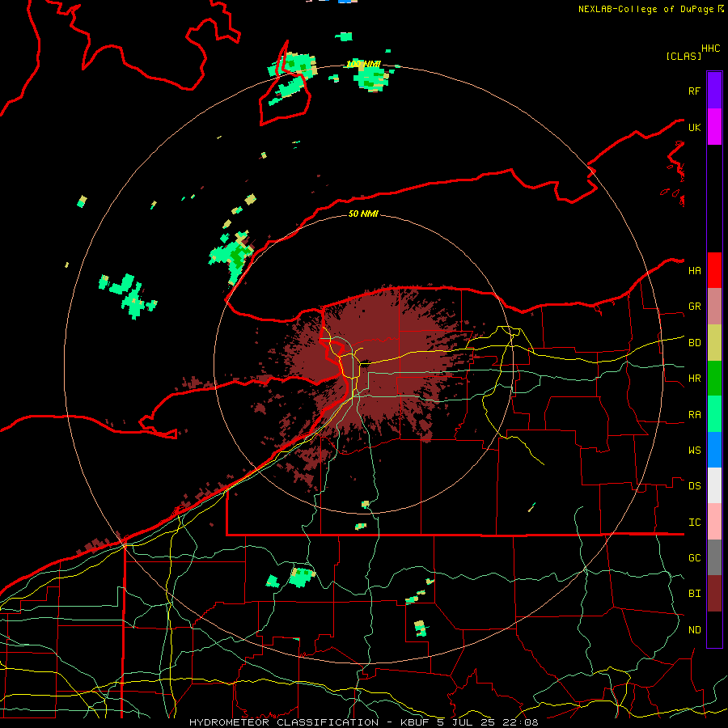Click the "UK" legend label

(694, 127)
